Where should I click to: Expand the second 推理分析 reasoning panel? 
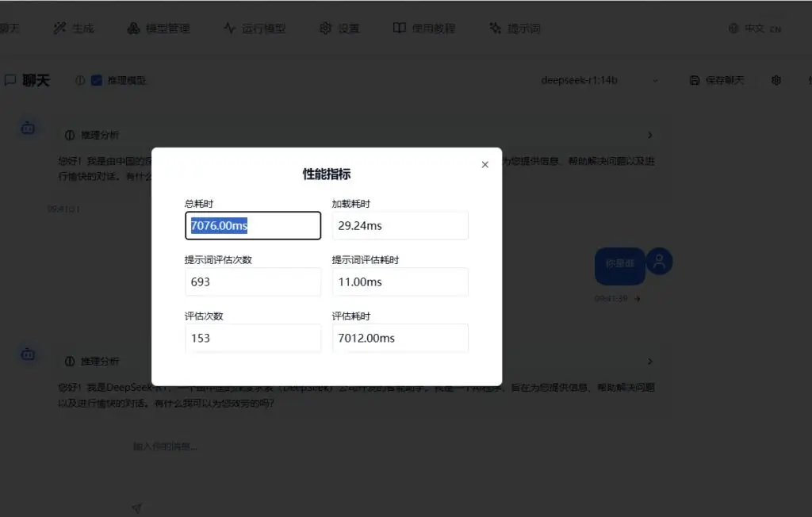tap(649, 361)
